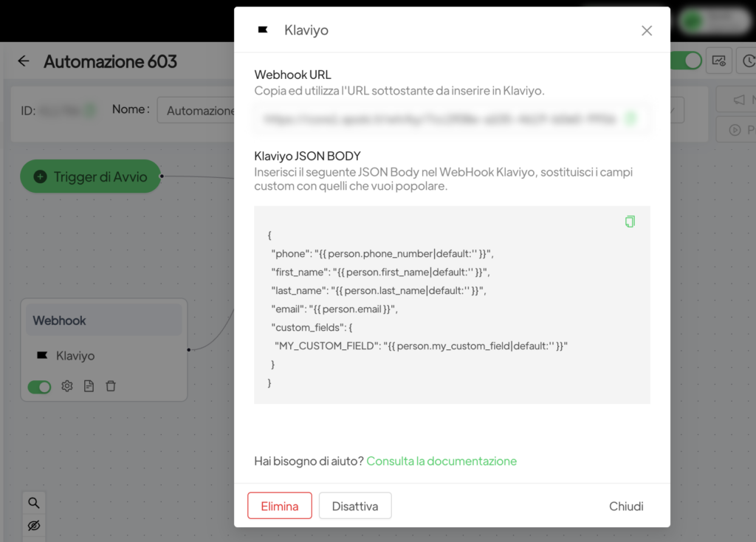Open the chart preview icon in toolbar
The width and height of the screenshot is (756, 542).
(x=719, y=61)
